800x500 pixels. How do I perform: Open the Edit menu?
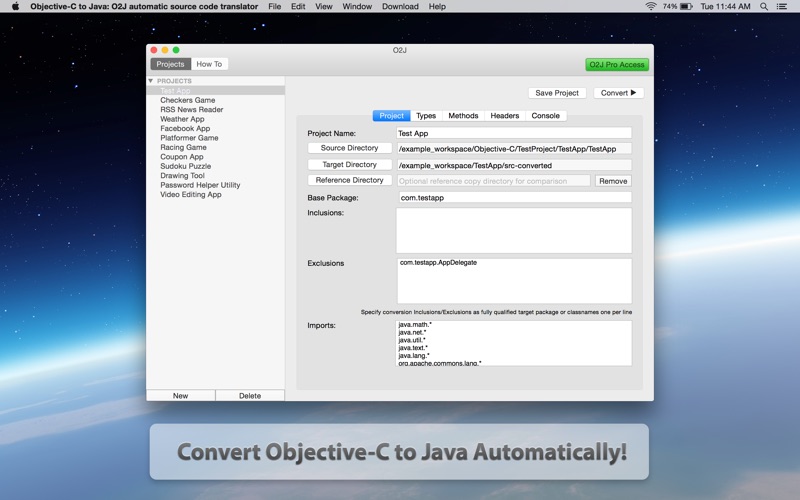tap(298, 6)
